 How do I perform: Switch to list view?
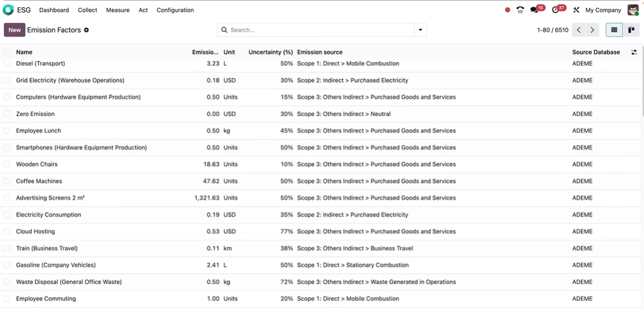point(614,30)
